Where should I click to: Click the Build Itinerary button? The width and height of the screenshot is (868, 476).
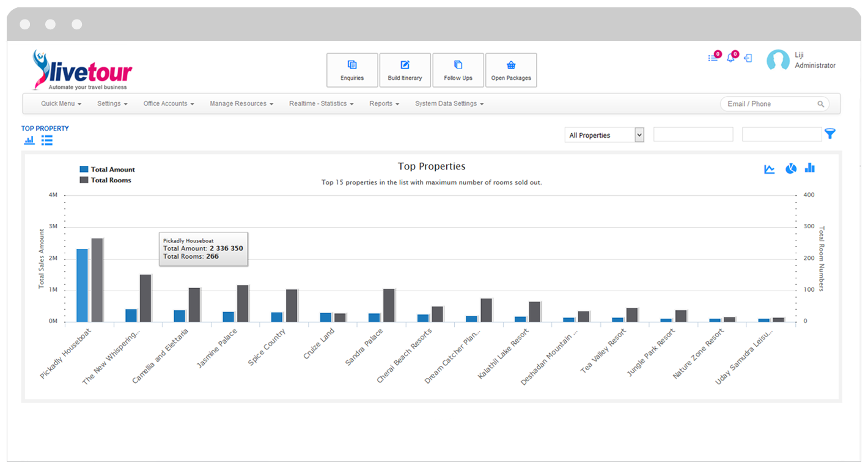tap(405, 70)
